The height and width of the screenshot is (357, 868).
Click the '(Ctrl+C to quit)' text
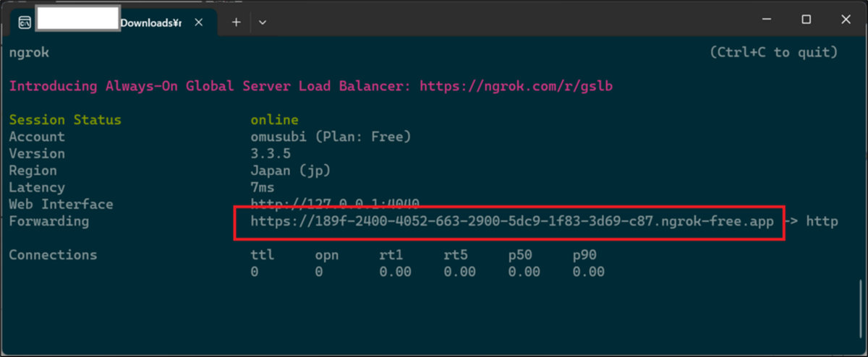(773, 52)
